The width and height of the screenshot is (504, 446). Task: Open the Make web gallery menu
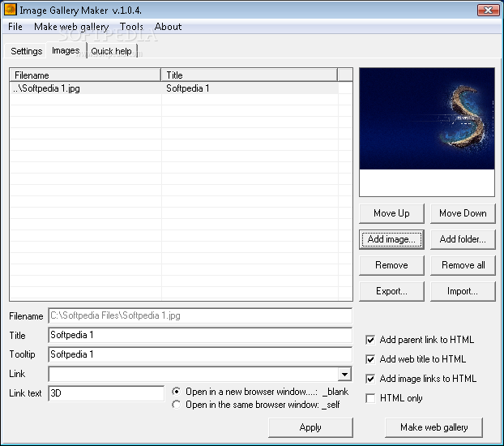pyautogui.click(x=71, y=27)
